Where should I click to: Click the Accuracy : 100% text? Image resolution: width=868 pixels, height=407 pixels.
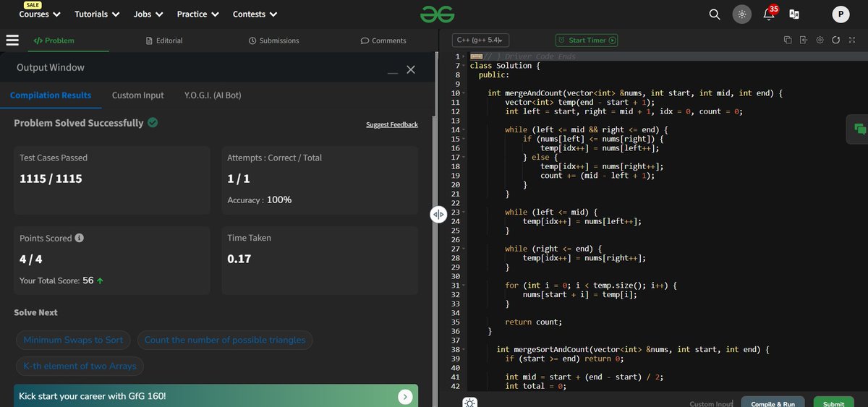(x=259, y=200)
